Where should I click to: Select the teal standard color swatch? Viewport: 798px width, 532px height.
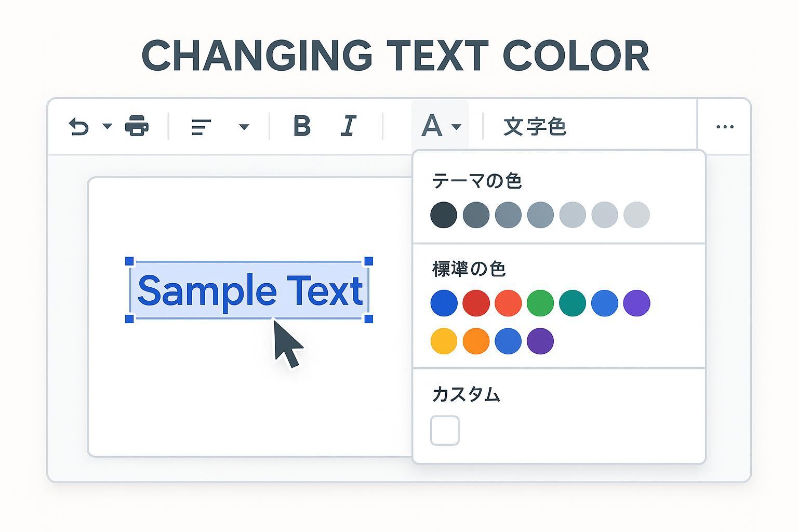(x=573, y=303)
